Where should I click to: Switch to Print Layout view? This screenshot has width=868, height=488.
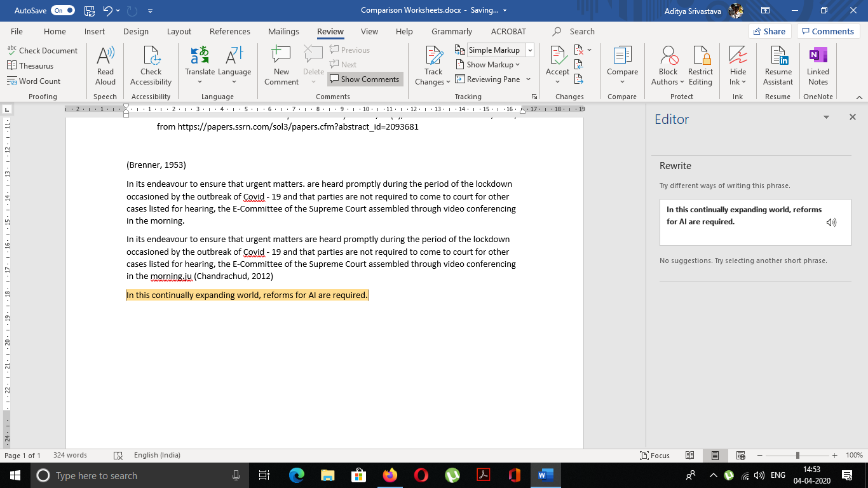[x=715, y=456]
